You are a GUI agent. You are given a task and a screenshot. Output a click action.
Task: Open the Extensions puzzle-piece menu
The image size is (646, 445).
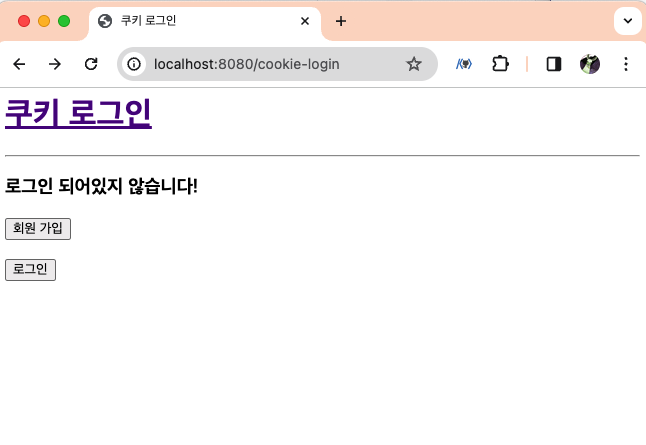500,64
